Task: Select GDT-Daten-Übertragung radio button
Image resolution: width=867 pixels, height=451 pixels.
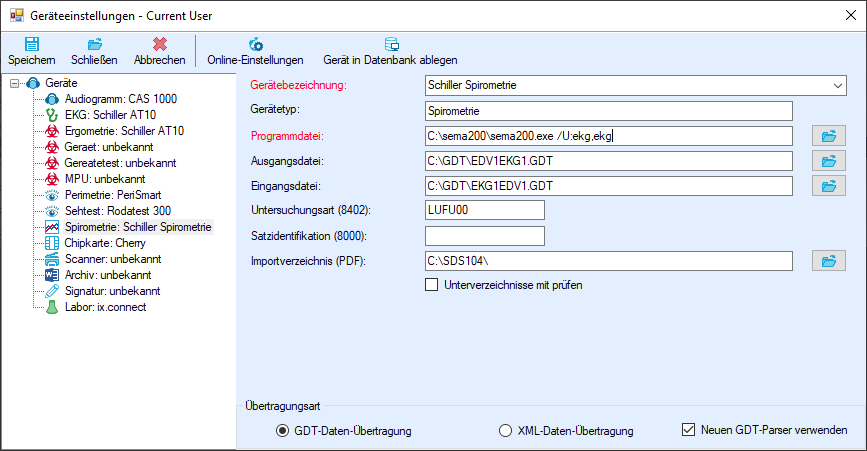Action: pos(283,431)
